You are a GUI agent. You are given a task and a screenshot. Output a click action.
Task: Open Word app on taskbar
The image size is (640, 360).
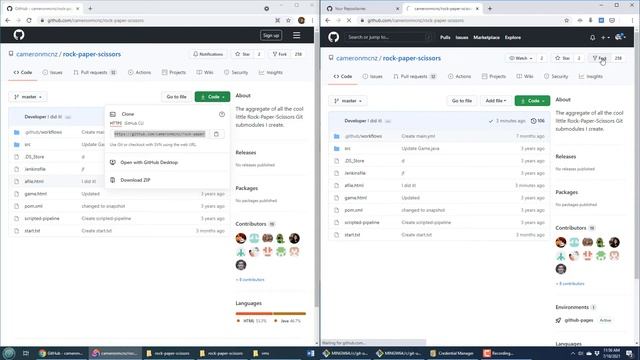(x=311, y=353)
